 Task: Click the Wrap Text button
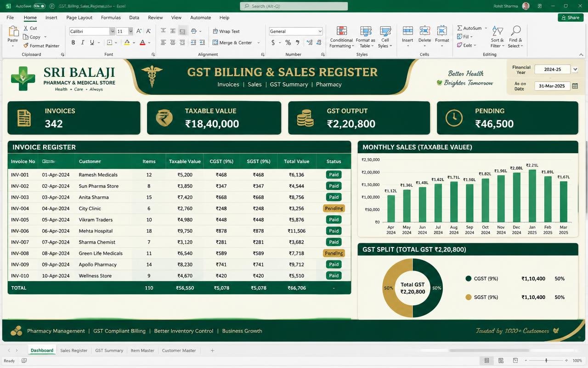[226, 31]
